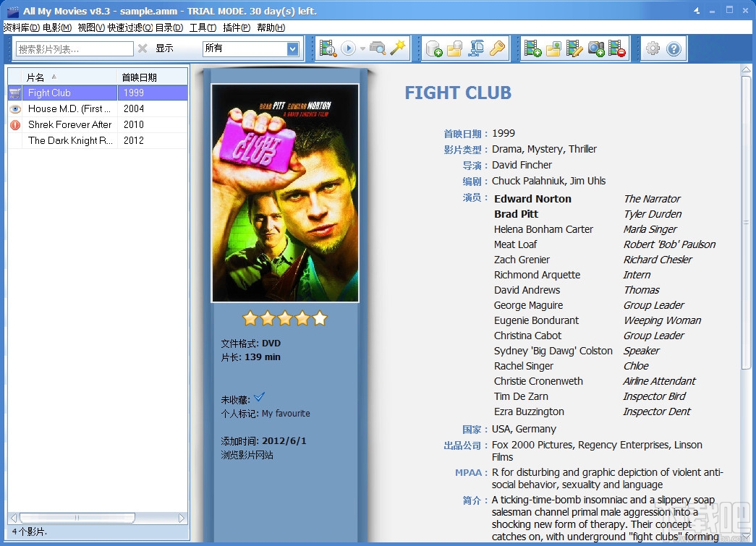Select Shrek Forever After in list

tap(98, 124)
